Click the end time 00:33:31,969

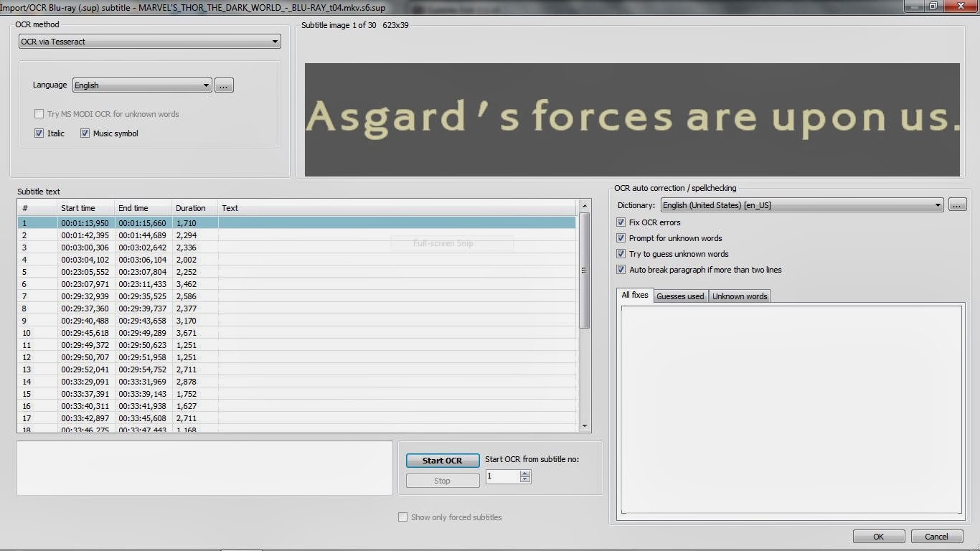[x=142, y=382]
